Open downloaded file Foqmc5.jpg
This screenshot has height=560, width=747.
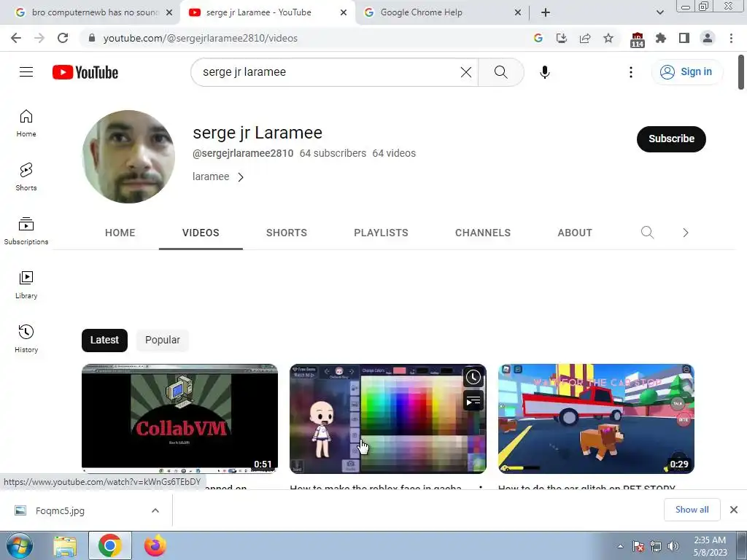(x=60, y=511)
